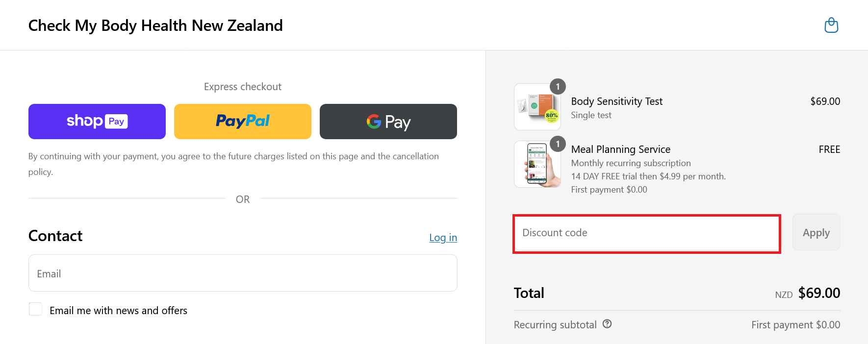Click quantity badge on Body Sensitivity Test
The width and height of the screenshot is (868, 344).
[558, 87]
